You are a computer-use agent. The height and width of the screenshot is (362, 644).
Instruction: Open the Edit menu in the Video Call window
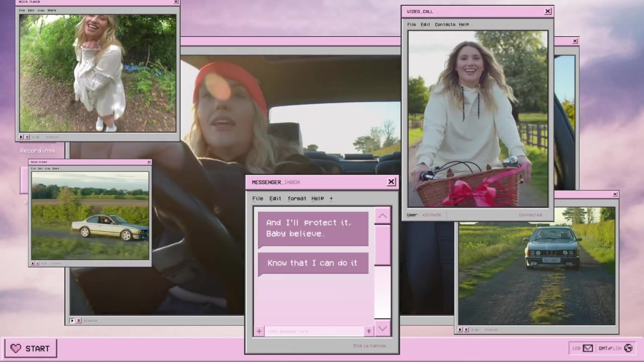click(426, 24)
